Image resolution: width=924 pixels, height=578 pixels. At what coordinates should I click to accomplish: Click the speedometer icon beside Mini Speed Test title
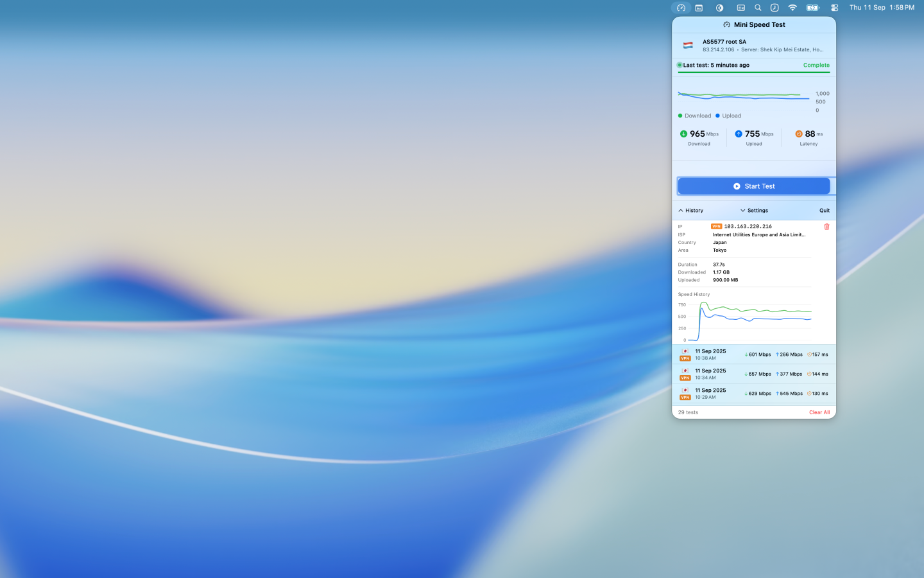pos(726,24)
